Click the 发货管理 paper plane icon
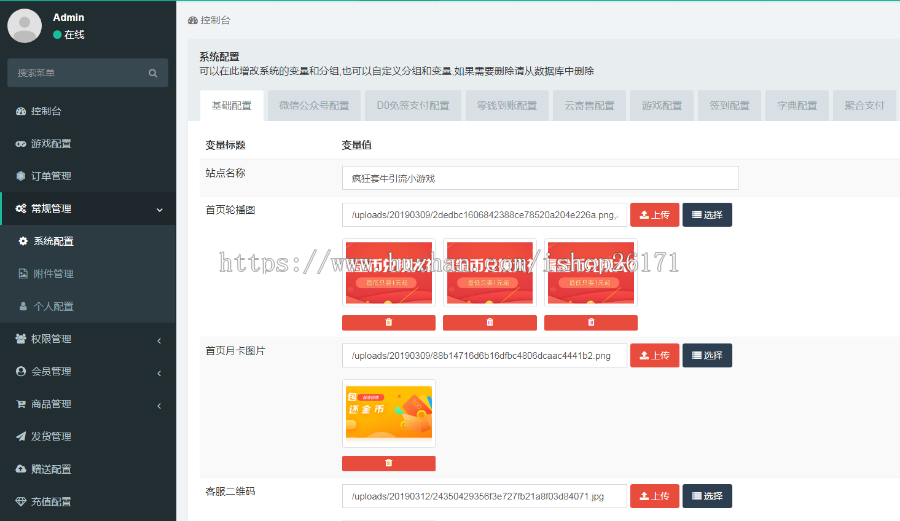Screen dimensions: 900x521 tap(21, 436)
